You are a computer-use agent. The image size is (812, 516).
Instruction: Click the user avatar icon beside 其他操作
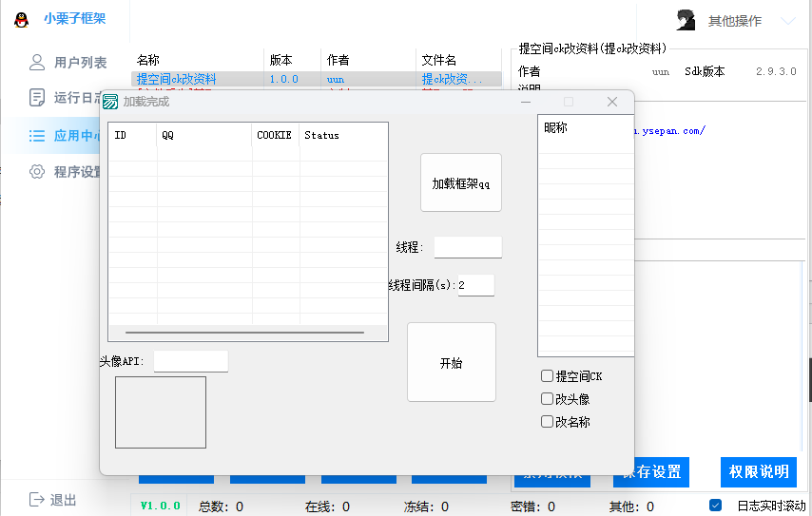pyautogui.click(x=685, y=20)
